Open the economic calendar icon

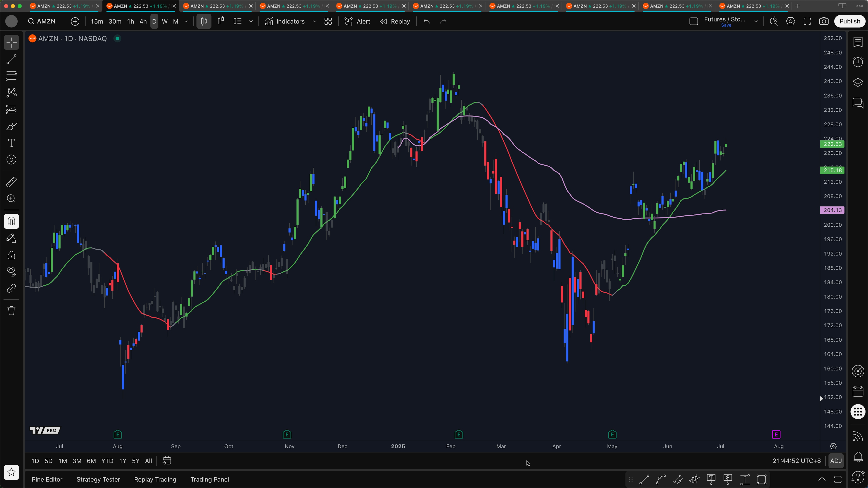tap(858, 391)
